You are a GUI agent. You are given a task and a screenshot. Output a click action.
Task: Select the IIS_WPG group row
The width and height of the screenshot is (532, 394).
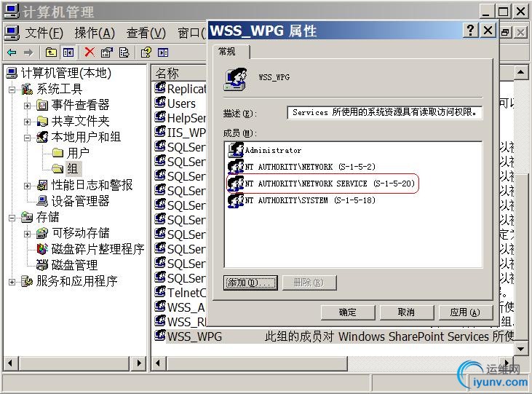click(x=180, y=132)
